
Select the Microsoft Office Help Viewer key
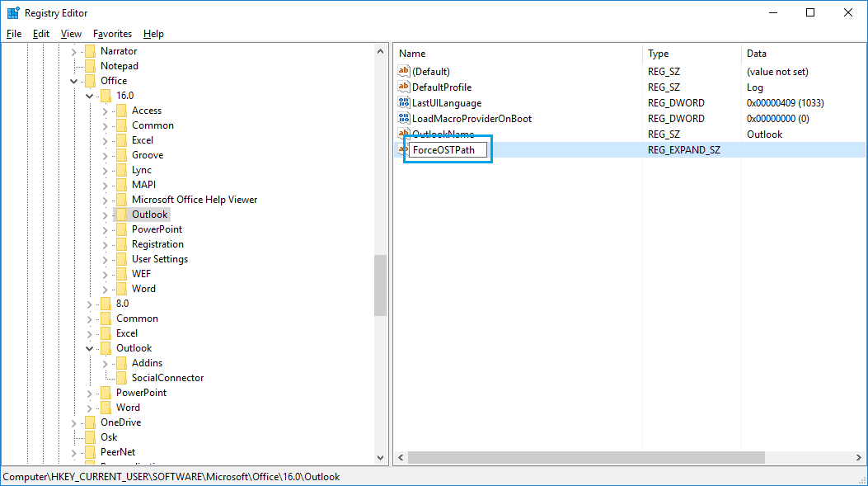(195, 200)
